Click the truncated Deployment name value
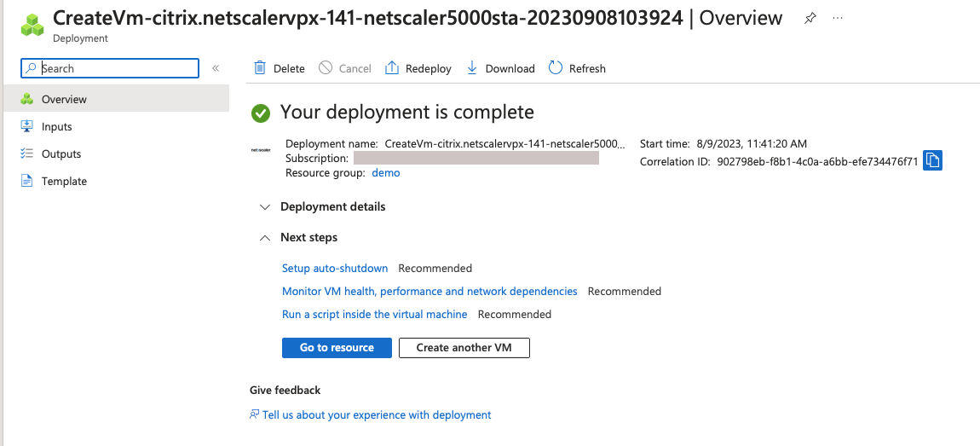This screenshot has width=980, height=446. (505, 144)
